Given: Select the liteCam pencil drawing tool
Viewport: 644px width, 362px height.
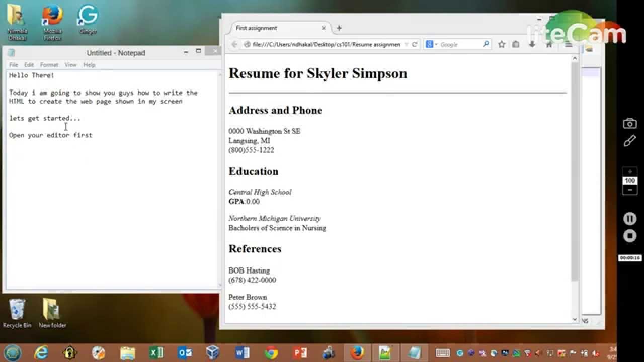Looking at the screenshot, I should pos(629,141).
